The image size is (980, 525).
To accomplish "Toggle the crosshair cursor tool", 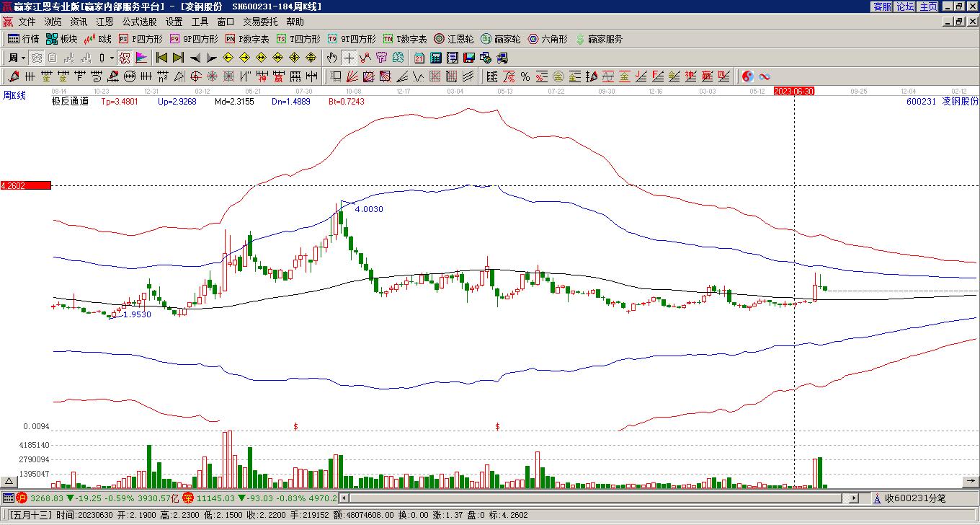I will click(349, 58).
